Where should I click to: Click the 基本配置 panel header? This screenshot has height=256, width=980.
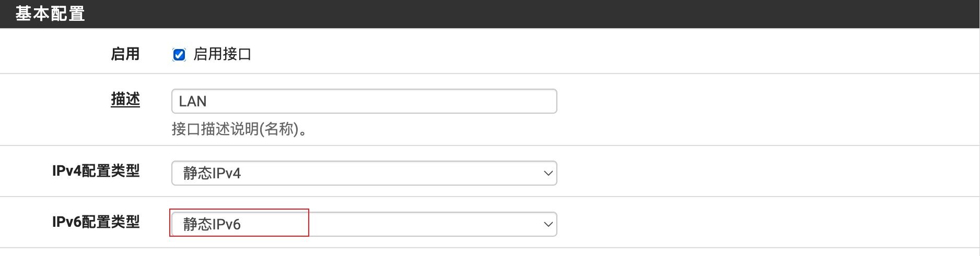(50, 14)
